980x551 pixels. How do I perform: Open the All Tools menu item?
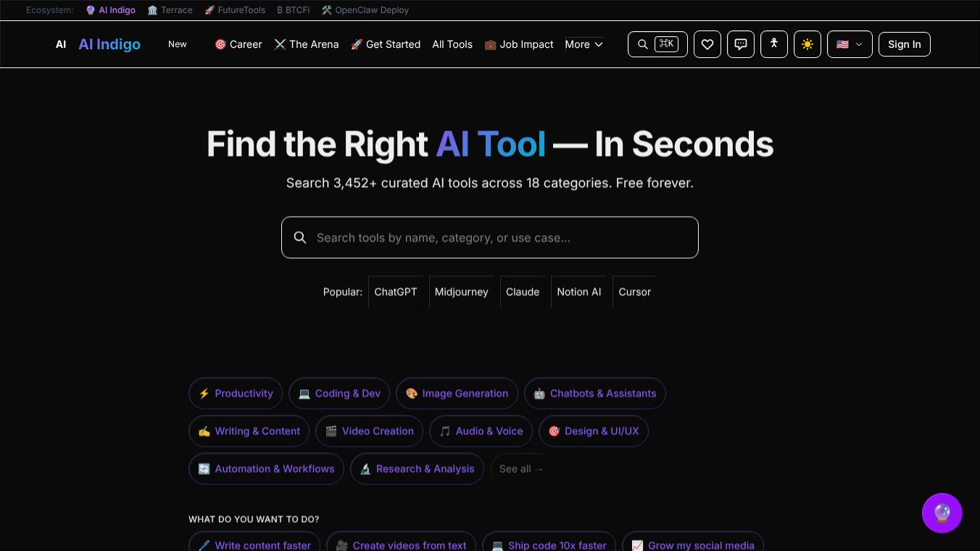[x=452, y=44]
